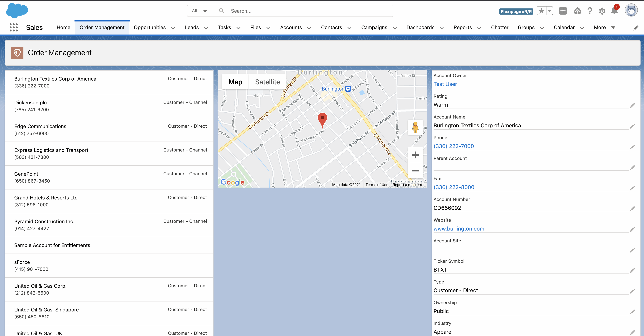Open the www.burlington.com website link
Image resolution: width=644 pixels, height=336 pixels.
pyautogui.click(x=459, y=228)
